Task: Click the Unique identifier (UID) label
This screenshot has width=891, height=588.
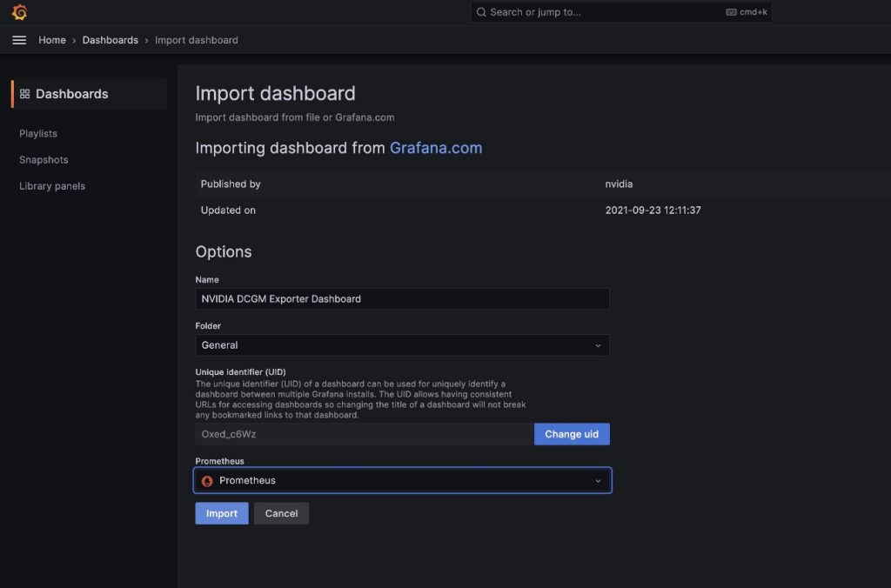Action: pos(240,372)
